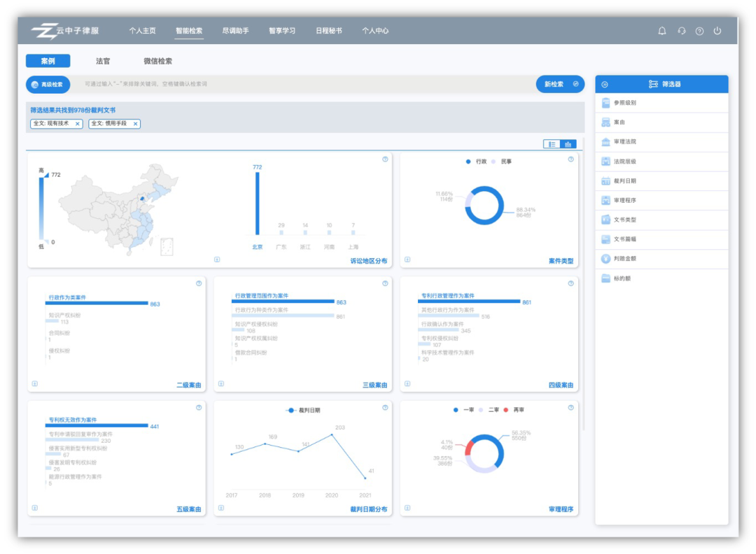Image resolution: width=756 pixels, height=554 pixels.
Task: Click the search keyword input field
Action: point(303,85)
